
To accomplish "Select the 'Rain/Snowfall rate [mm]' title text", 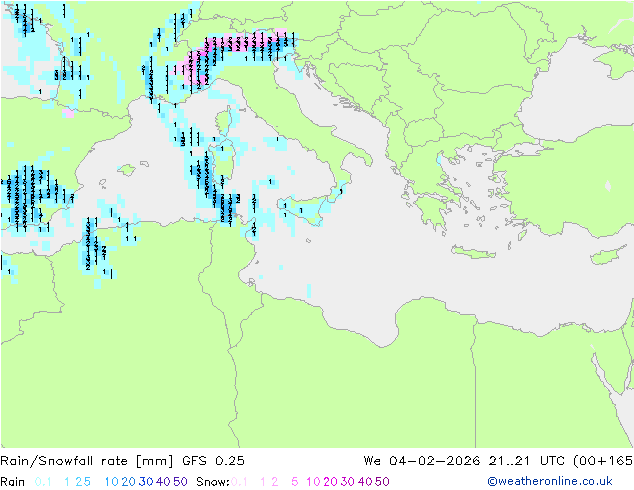I will [87, 461].
